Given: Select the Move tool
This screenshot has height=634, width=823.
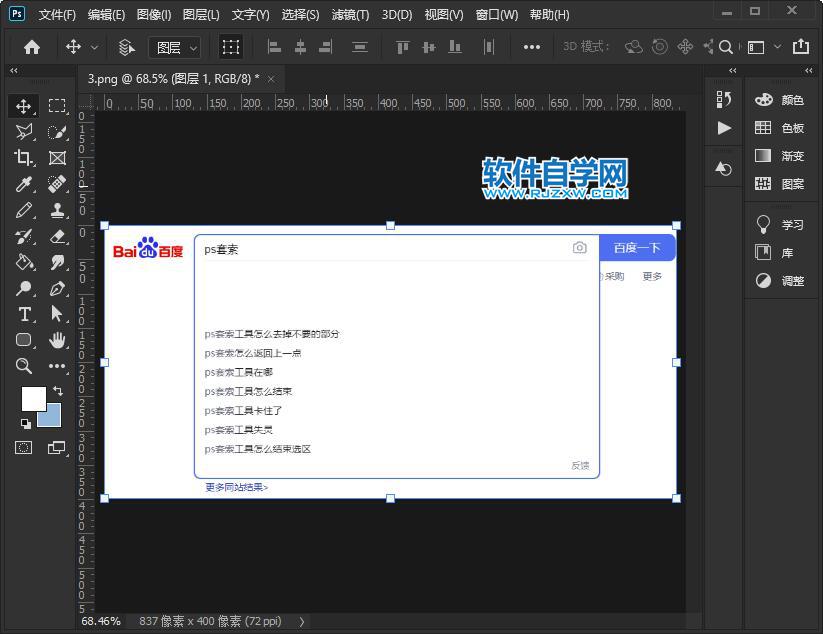Looking at the screenshot, I should point(24,106).
